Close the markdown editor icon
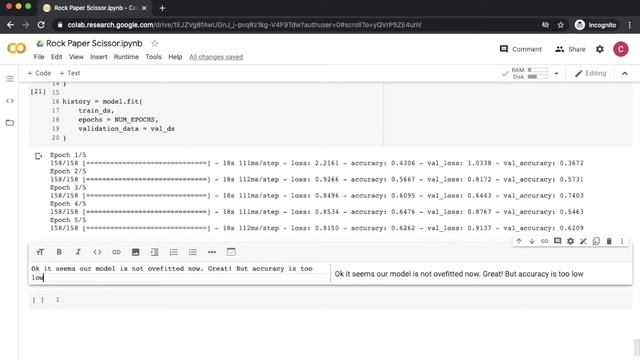 (x=583, y=241)
